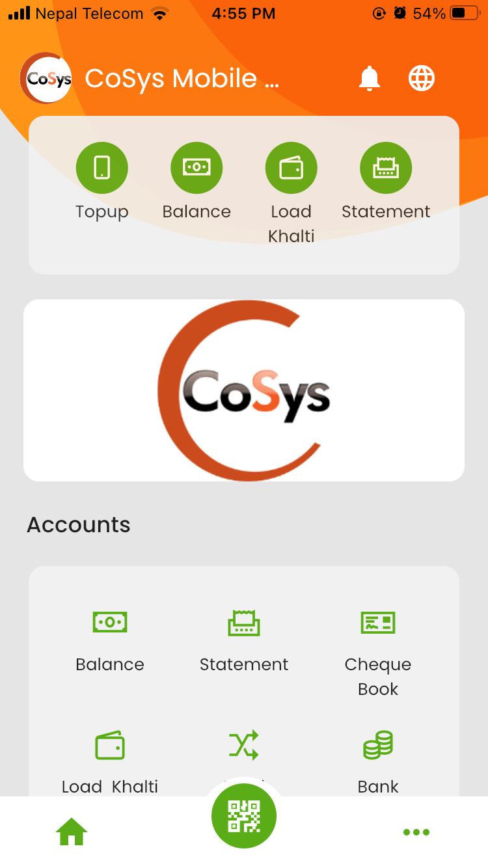The height and width of the screenshot is (868, 488).
Task: Tap the Topup quick action icon
Action: (x=102, y=168)
